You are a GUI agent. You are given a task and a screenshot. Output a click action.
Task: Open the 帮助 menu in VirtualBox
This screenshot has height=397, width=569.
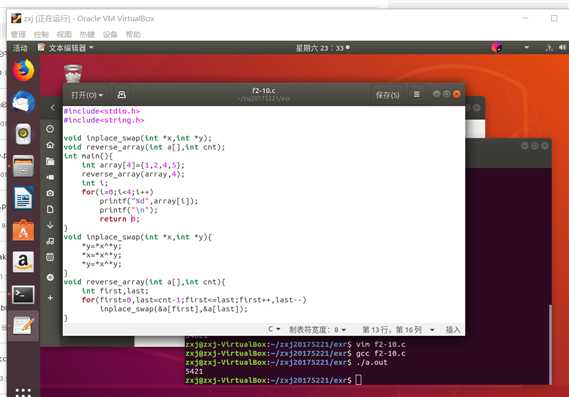[133, 34]
